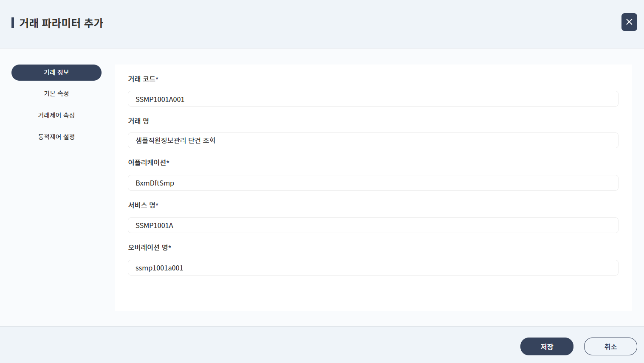Click the 거래 코드 input field

[x=373, y=99]
